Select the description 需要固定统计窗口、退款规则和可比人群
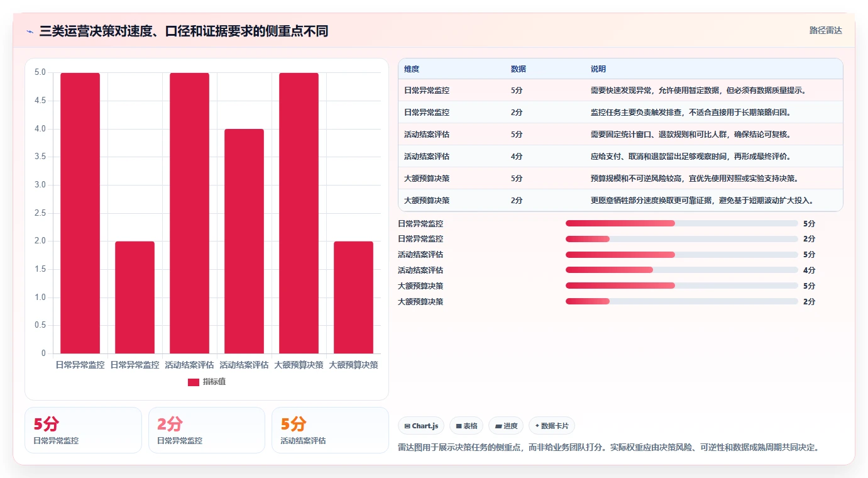This screenshot has width=868, height=478. pos(691,135)
